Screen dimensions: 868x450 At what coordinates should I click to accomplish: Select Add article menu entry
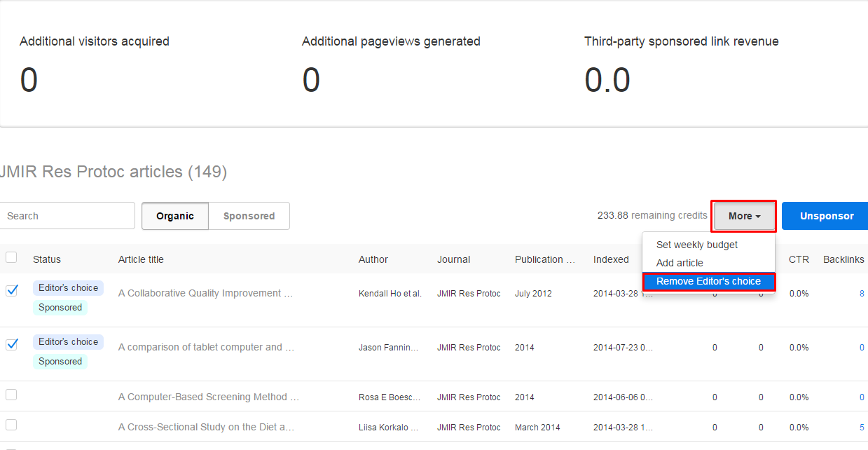pyautogui.click(x=680, y=263)
